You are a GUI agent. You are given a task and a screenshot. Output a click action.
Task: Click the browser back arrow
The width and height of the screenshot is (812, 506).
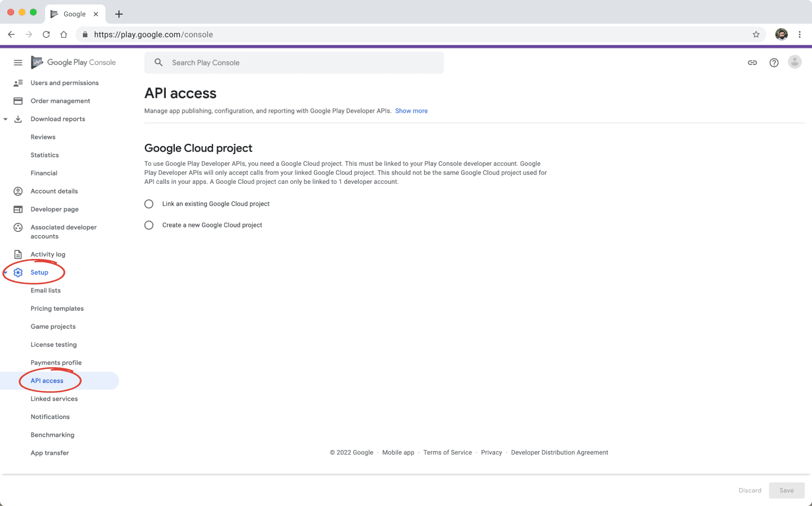click(11, 34)
